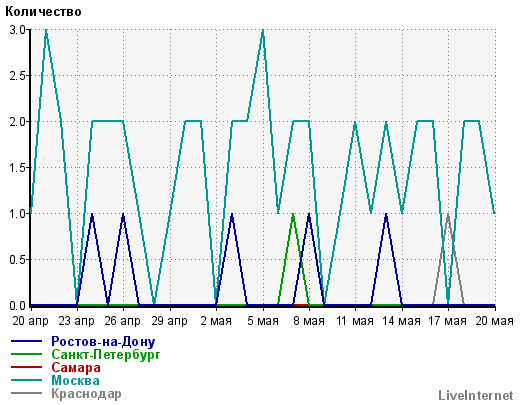
Task: Click the Санкт-Петербург legend label
Action: [106, 355]
